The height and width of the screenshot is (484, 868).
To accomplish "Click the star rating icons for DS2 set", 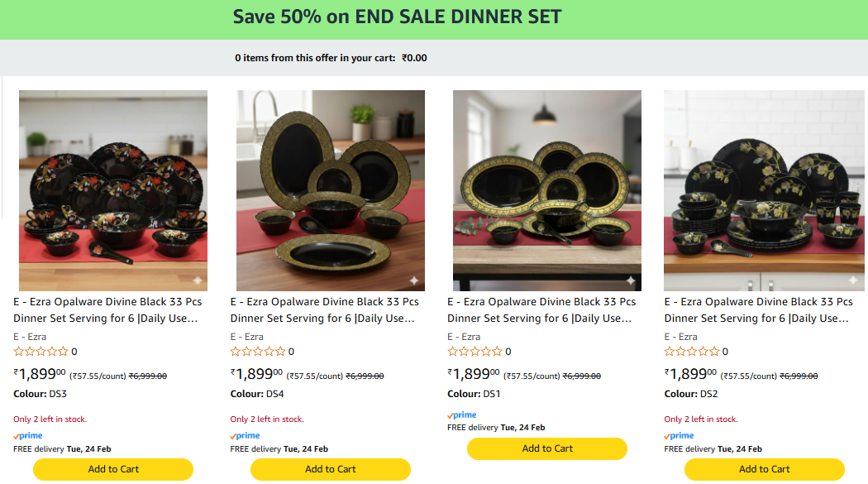I will tap(692, 352).
